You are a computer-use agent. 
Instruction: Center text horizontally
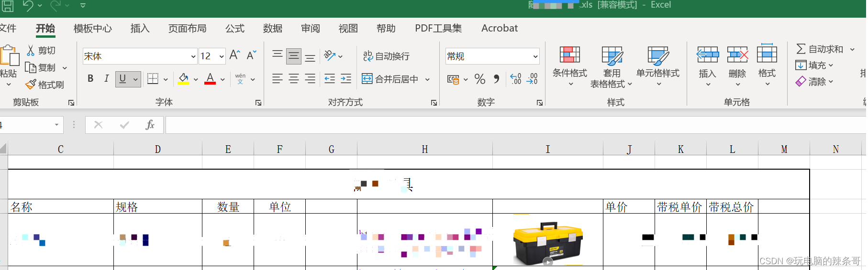[294, 79]
